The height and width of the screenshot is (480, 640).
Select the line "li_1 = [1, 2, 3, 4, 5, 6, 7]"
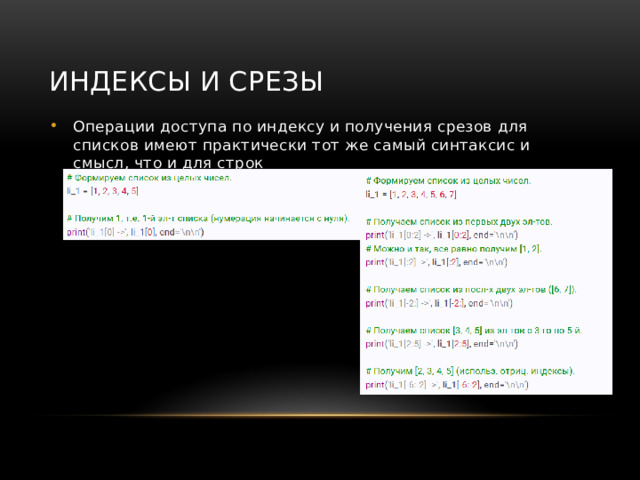pyautogui.click(x=411, y=194)
